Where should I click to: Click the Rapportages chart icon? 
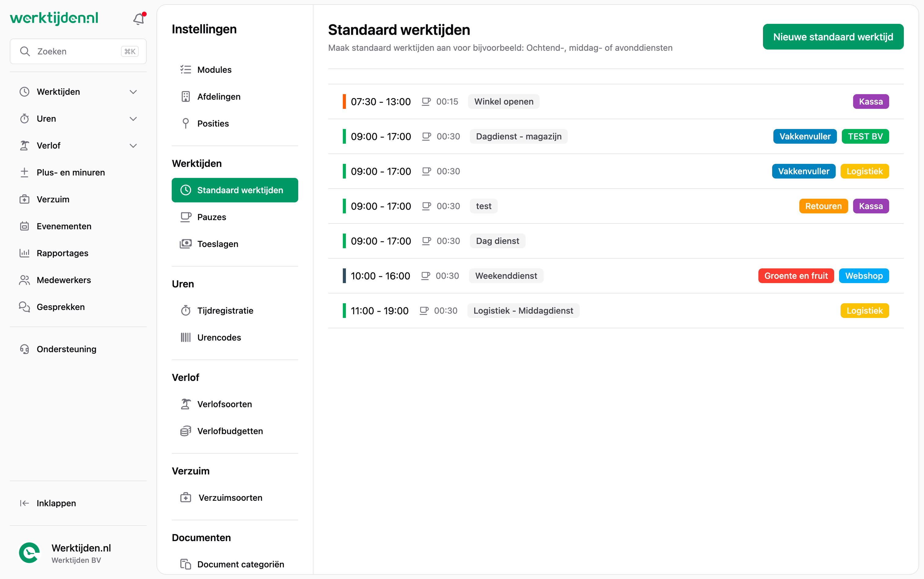coord(24,253)
